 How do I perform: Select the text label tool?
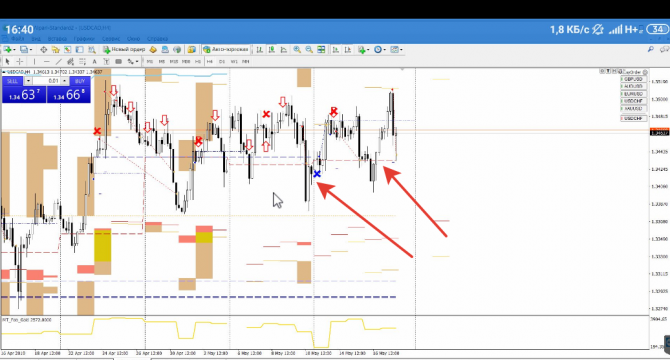click(94, 61)
